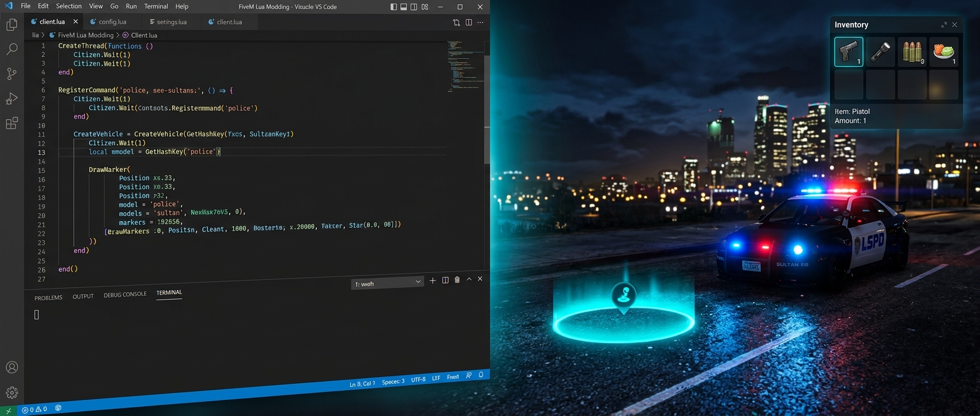Viewport: 980px width, 416px height.
Task: Maximize the panel with the up chevron
Action: [469, 279]
